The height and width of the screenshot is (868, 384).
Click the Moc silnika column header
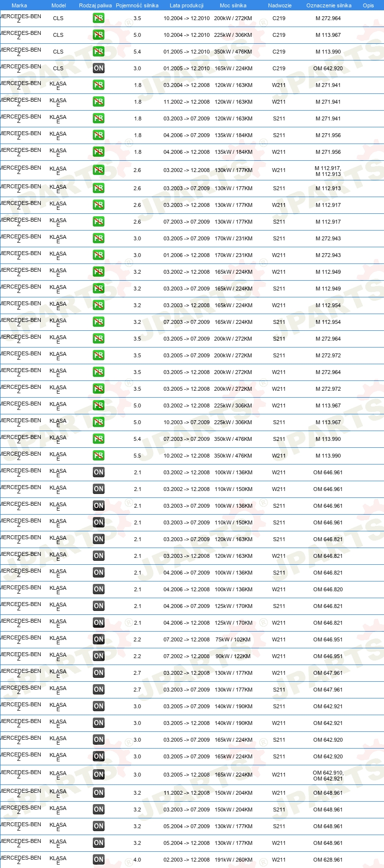pos(233,5)
